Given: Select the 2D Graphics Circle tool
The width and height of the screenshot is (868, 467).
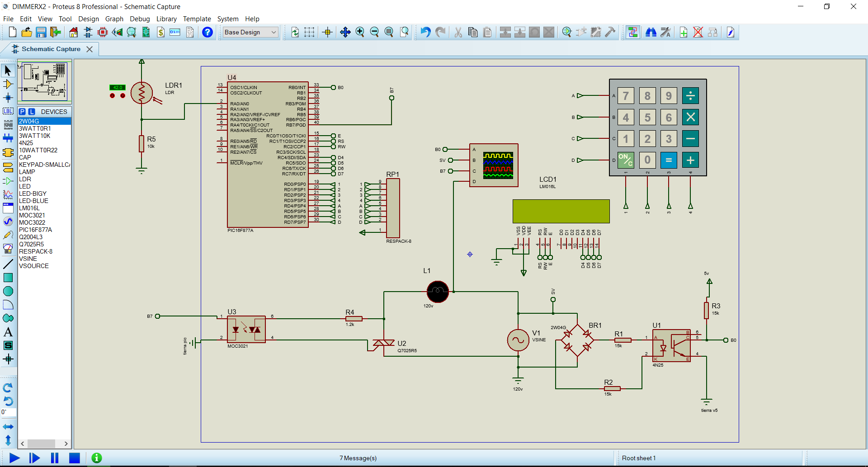Looking at the screenshot, I should pyautogui.click(x=8, y=291).
